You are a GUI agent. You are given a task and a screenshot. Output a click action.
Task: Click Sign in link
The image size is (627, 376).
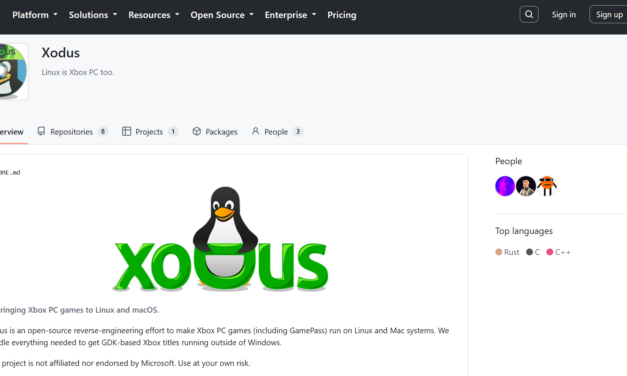564,14
